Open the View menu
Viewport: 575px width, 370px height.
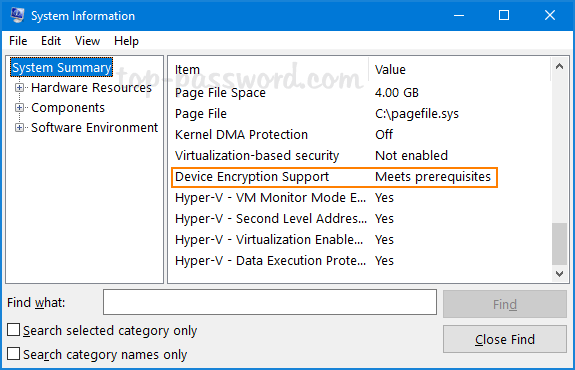tap(87, 41)
